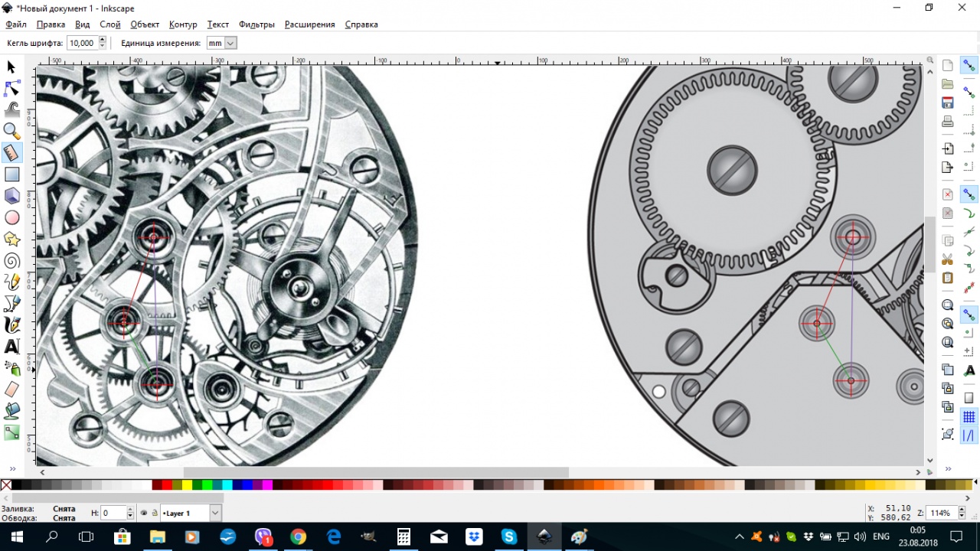The height and width of the screenshot is (551, 980).
Task: Click the Print document icon
Action: [x=948, y=122]
